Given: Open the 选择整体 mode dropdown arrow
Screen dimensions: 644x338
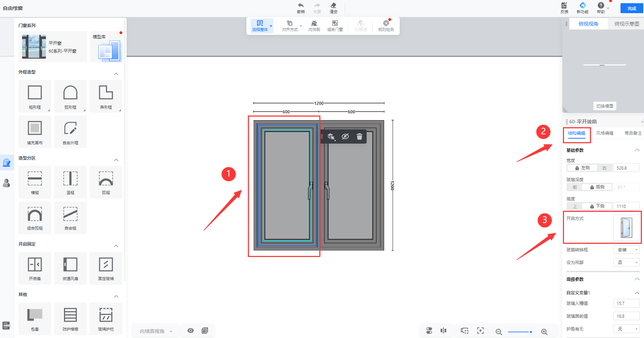Looking at the screenshot, I should 271,26.
